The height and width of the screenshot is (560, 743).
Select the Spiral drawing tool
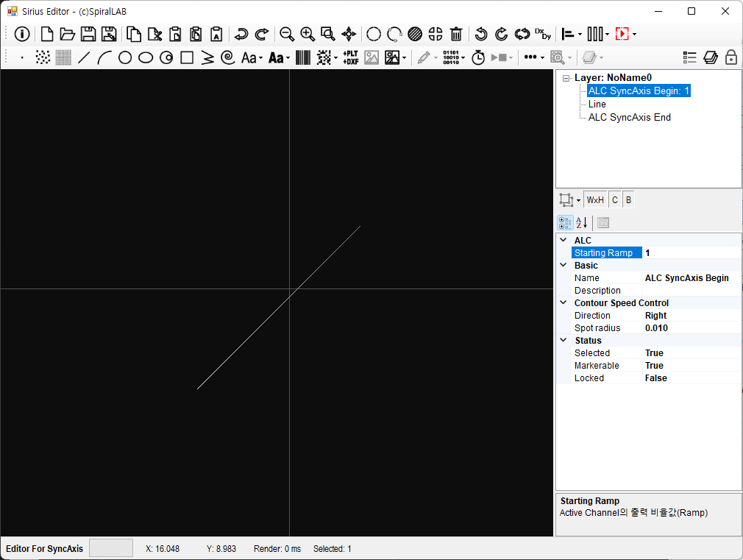pyautogui.click(x=228, y=58)
